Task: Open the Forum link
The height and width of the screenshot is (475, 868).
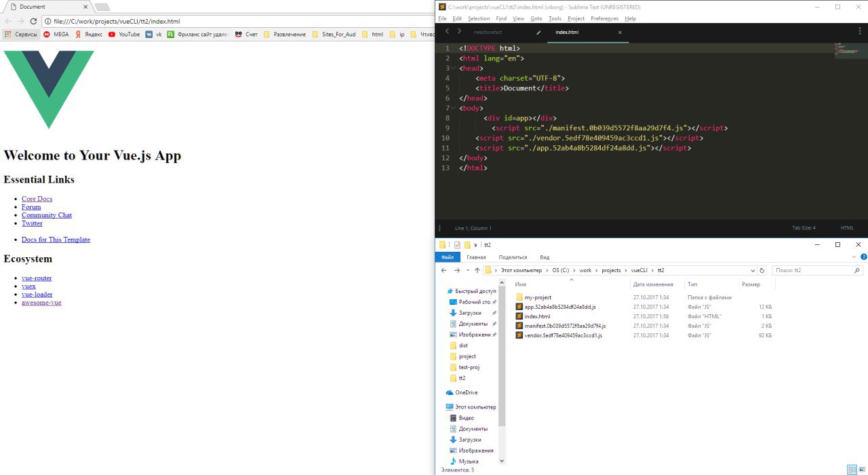Action: click(x=31, y=207)
